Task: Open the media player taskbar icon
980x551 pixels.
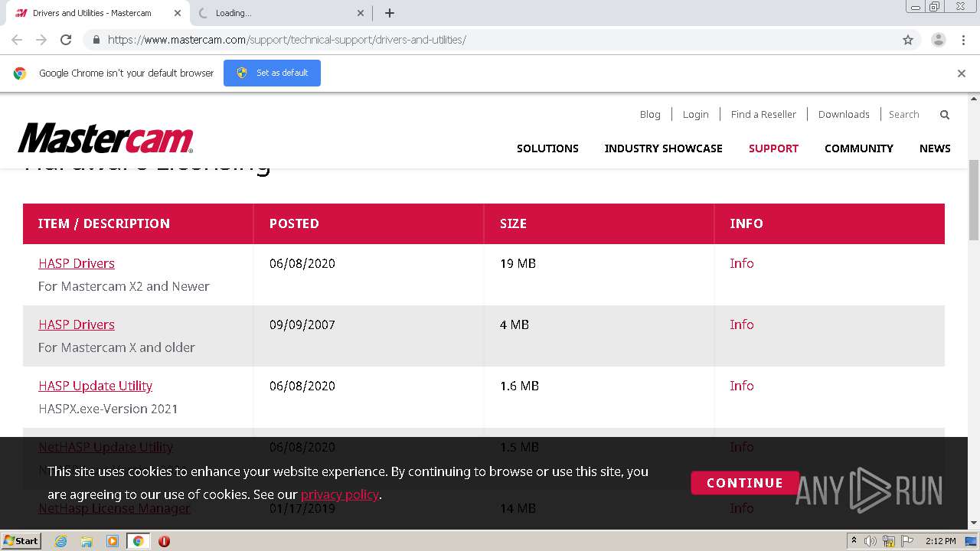Action: [x=113, y=541]
